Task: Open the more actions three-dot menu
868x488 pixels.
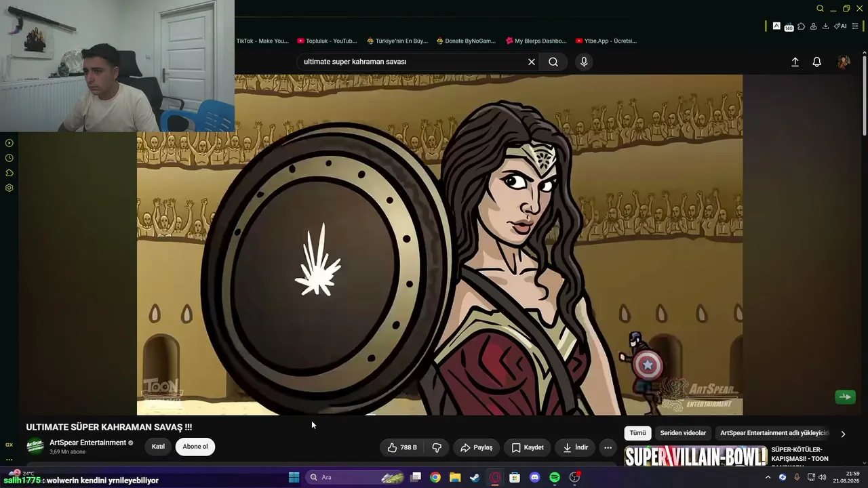Action: pos(608,447)
